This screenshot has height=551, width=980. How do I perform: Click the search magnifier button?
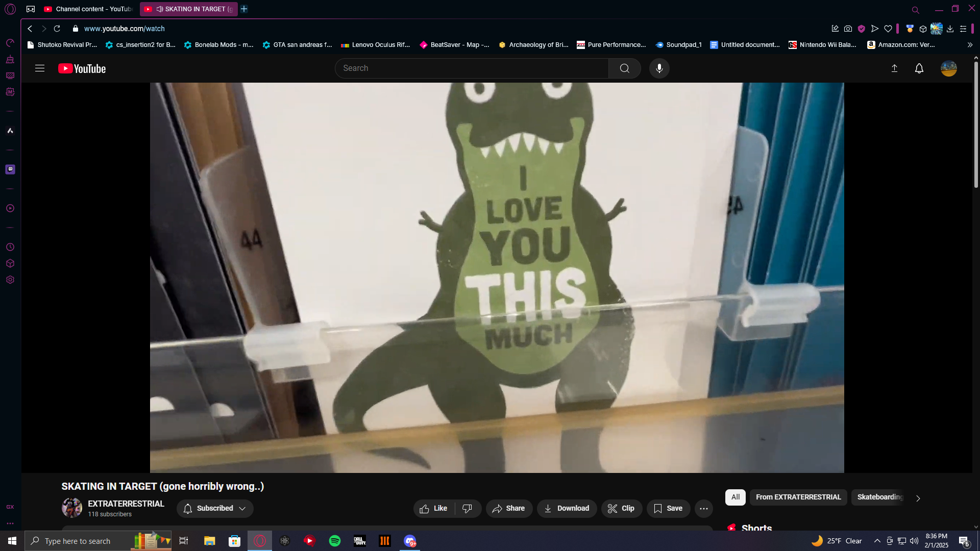(624, 68)
